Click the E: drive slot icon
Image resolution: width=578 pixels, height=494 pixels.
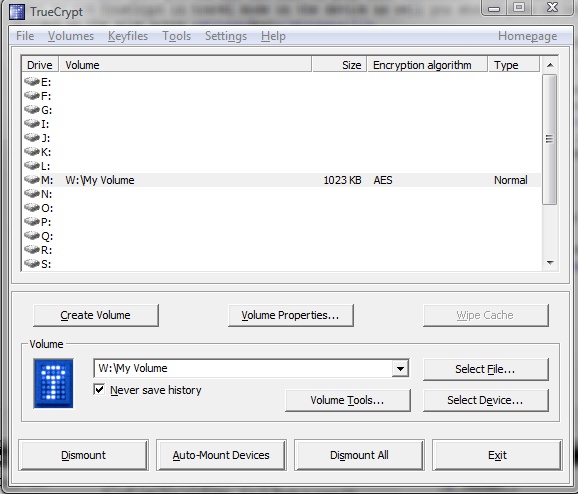coord(32,81)
